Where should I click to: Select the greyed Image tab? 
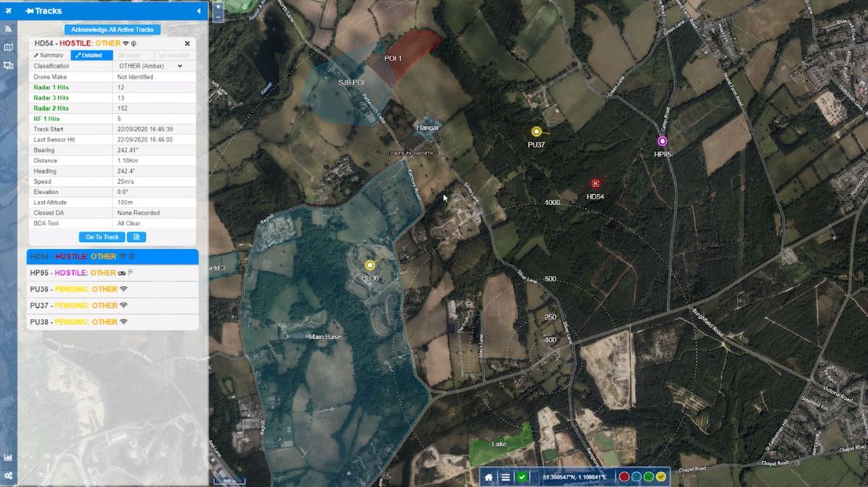[133, 56]
